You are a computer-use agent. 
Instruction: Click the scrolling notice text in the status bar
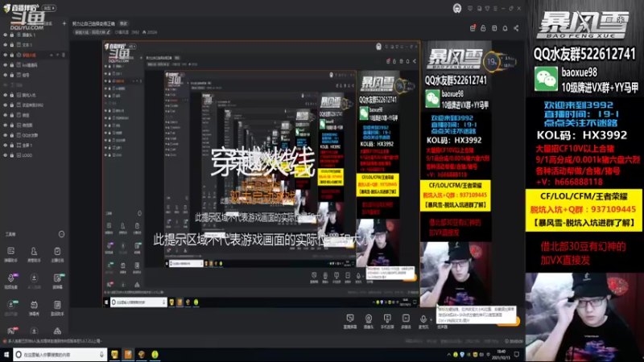(55, 341)
